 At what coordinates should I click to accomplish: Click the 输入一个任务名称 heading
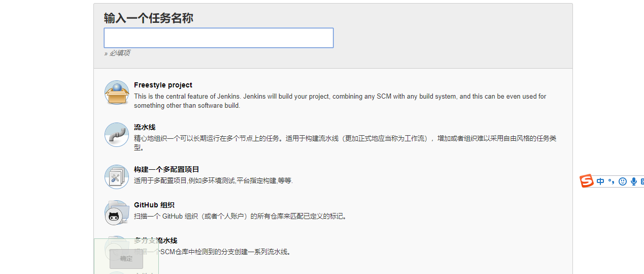(x=149, y=18)
